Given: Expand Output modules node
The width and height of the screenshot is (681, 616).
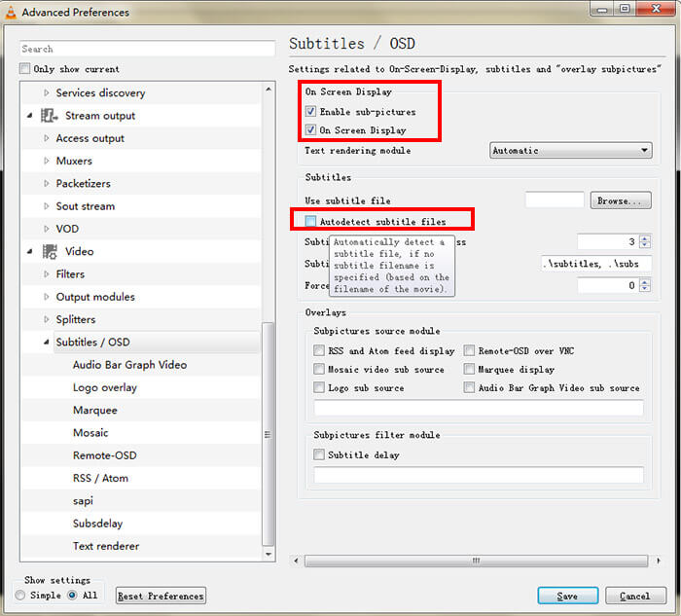Looking at the screenshot, I should 47,297.
